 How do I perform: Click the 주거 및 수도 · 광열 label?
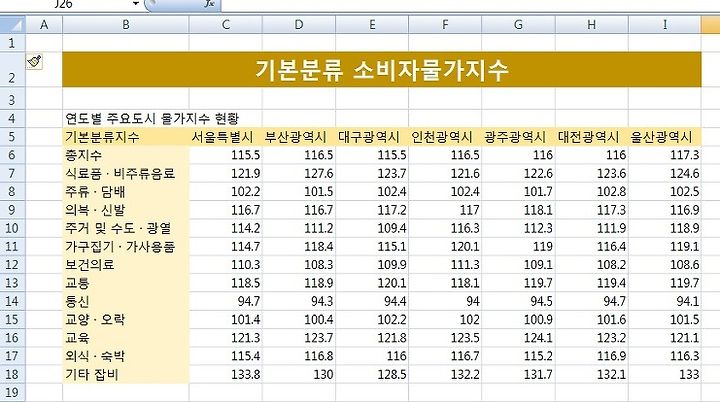[126, 228]
